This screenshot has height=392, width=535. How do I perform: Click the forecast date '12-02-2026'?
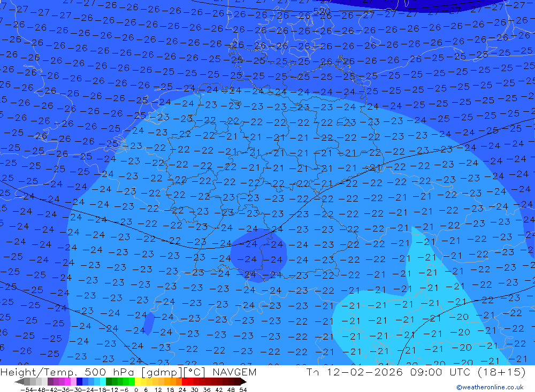tap(364, 372)
